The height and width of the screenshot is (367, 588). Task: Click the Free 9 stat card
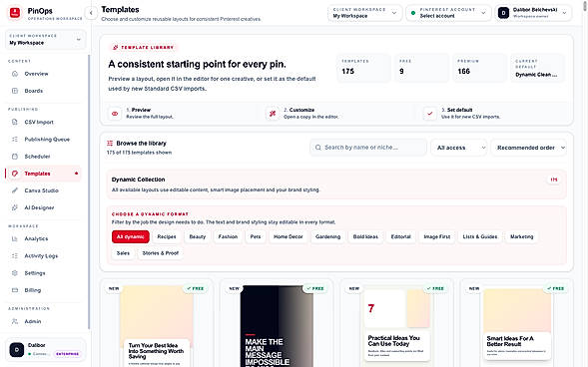(421, 68)
